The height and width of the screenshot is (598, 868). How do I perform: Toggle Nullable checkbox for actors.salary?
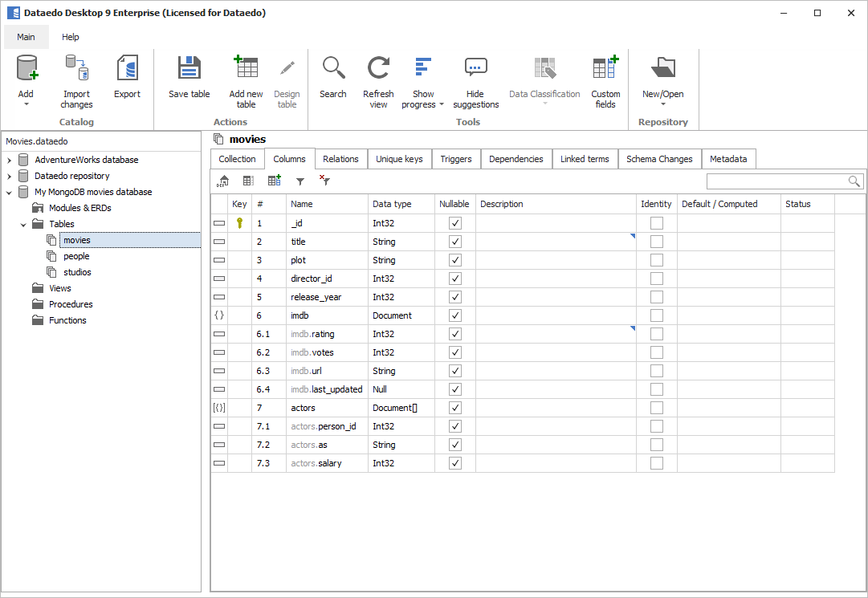(455, 463)
